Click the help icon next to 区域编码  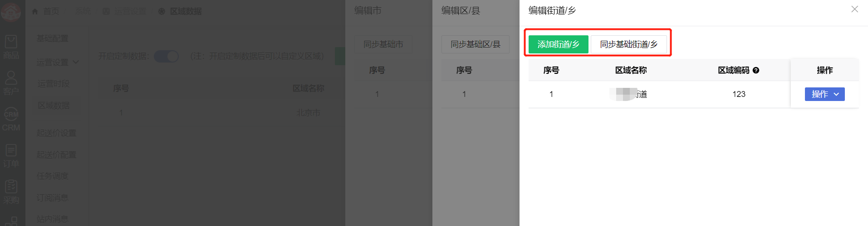click(756, 70)
